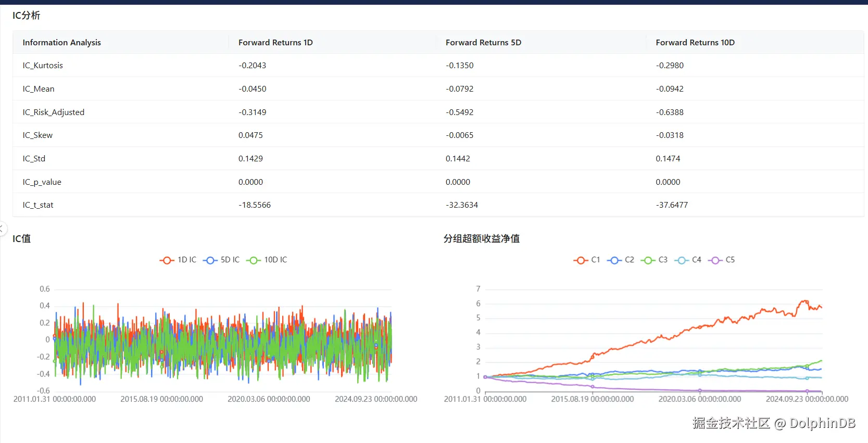
Task: Select the -0.0792 IC mean value
Action: pyautogui.click(x=460, y=89)
